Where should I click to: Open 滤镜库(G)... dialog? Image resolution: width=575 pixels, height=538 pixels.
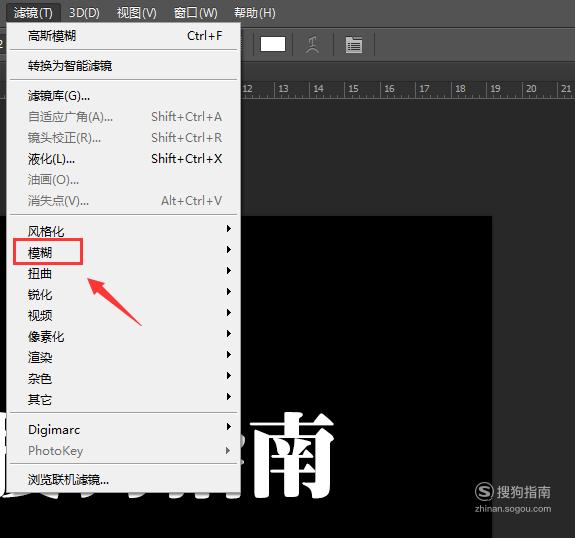point(124,96)
